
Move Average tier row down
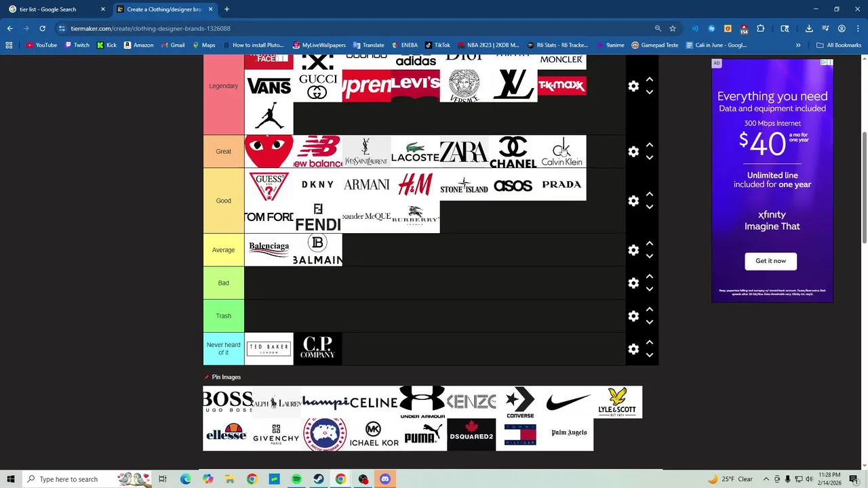click(650, 256)
